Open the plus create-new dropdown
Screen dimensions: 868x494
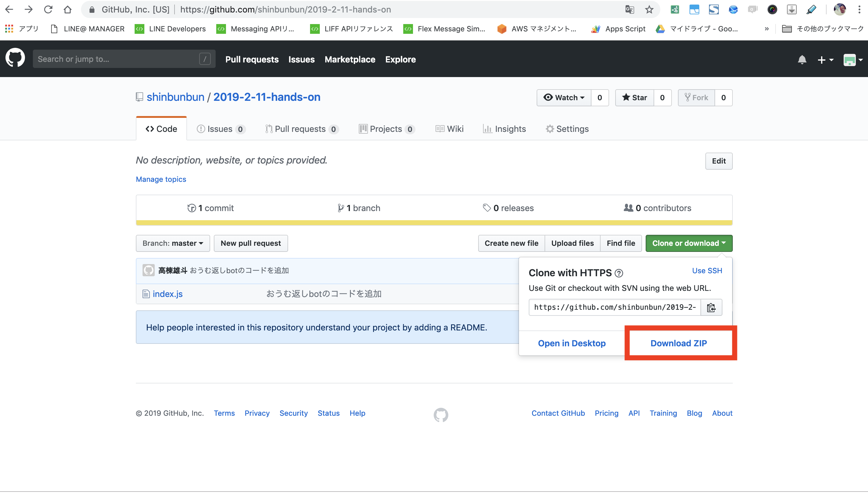tap(825, 60)
